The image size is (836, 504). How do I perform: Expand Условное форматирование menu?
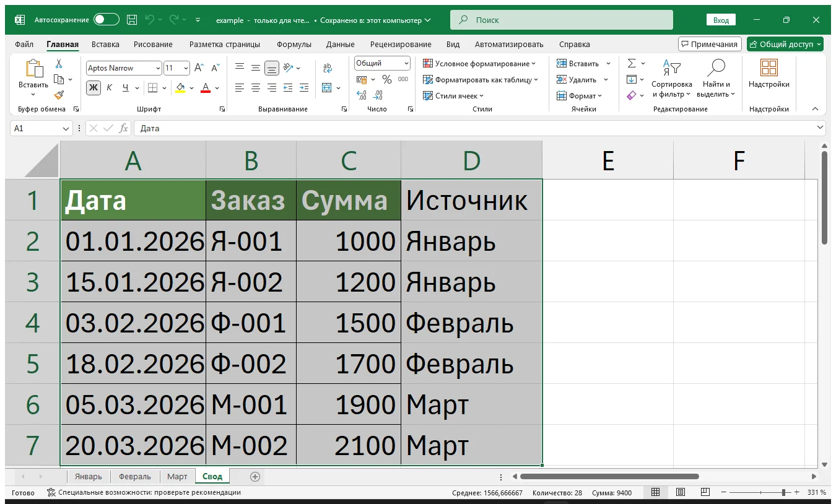pos(479,63)
